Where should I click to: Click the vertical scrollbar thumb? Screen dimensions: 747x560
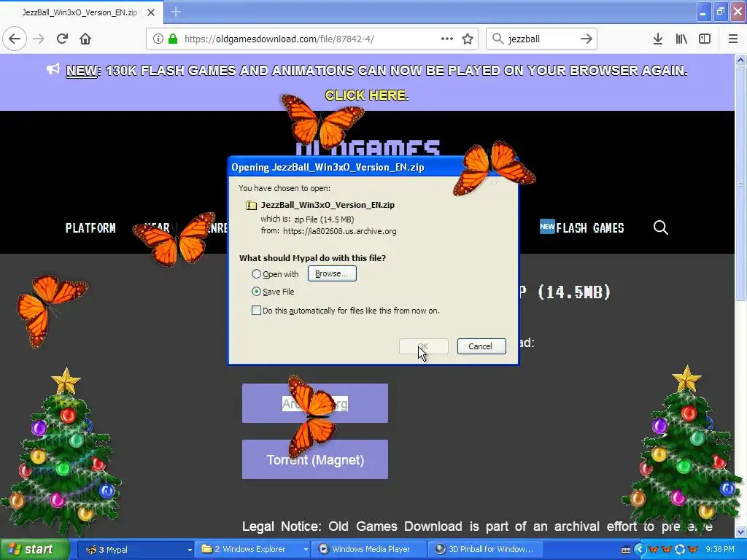click(x=740, y=183)
